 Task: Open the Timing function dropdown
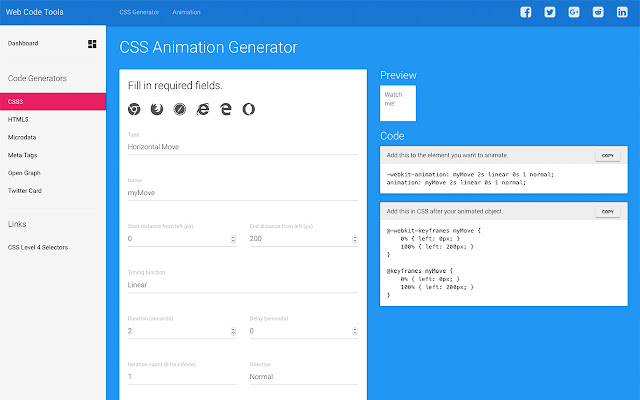click(243, 285)
